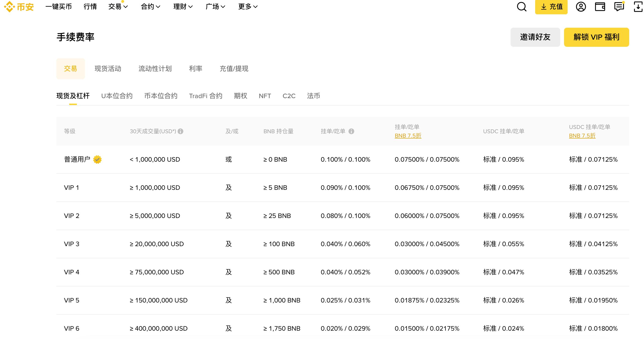Open the wallet icon

click(x=600, y=7)
